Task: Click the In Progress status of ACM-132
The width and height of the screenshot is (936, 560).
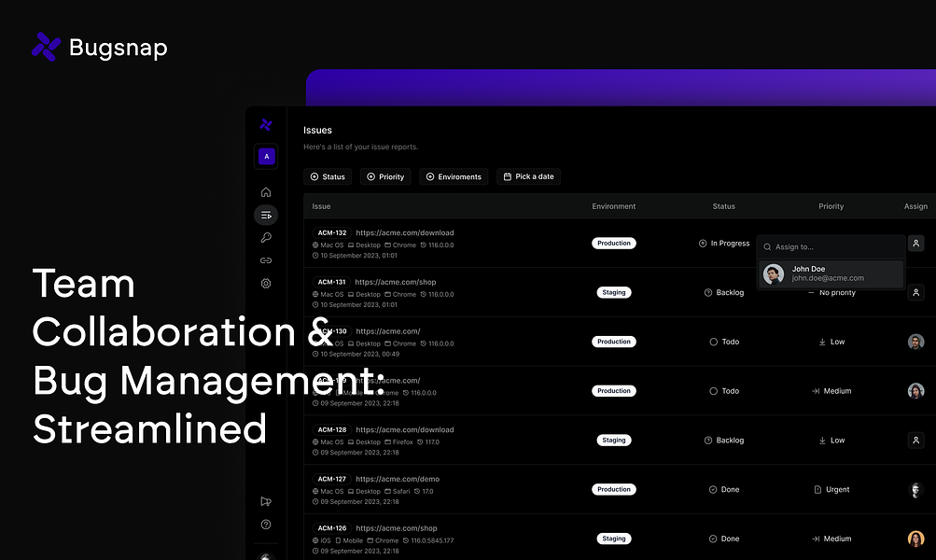Action: click(724, 243)
